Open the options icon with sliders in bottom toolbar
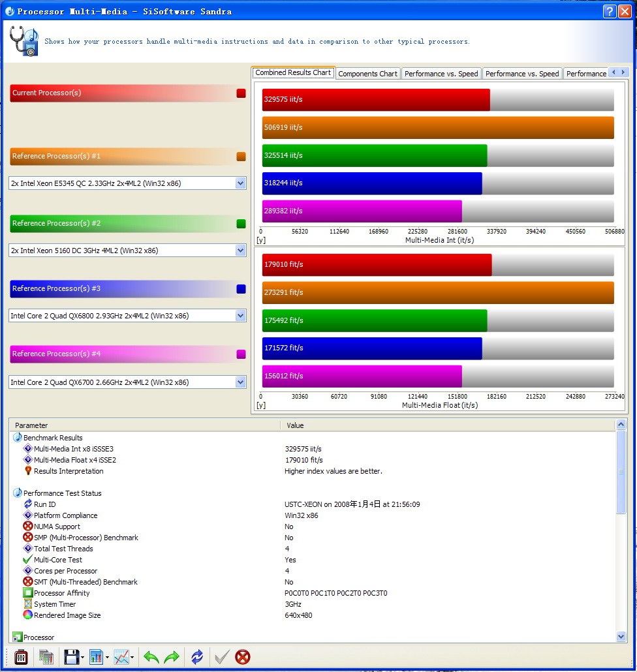This screenshot has width=637, height=672. [21, 657]
